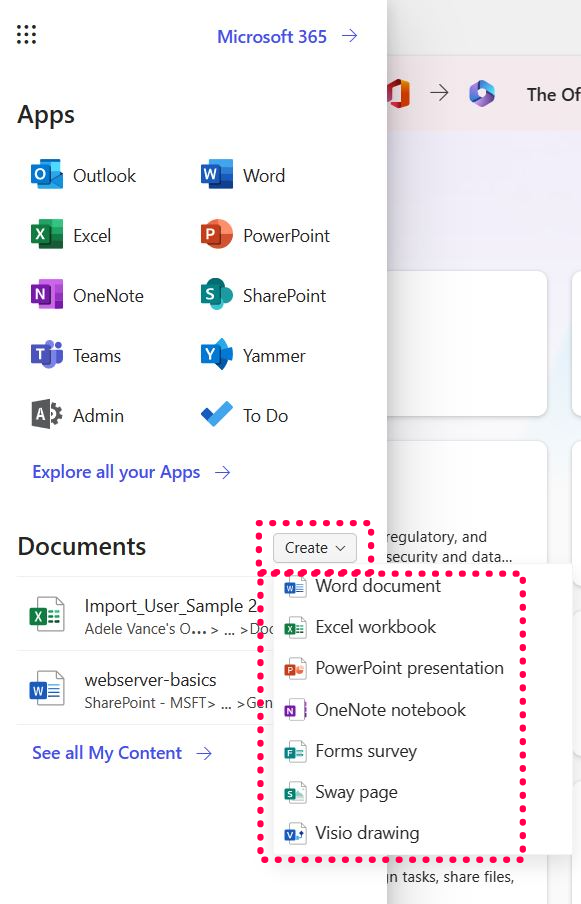Launch To Do from its text label
Viewport: 581px width, 904px height.
click(x=265, y=416)
